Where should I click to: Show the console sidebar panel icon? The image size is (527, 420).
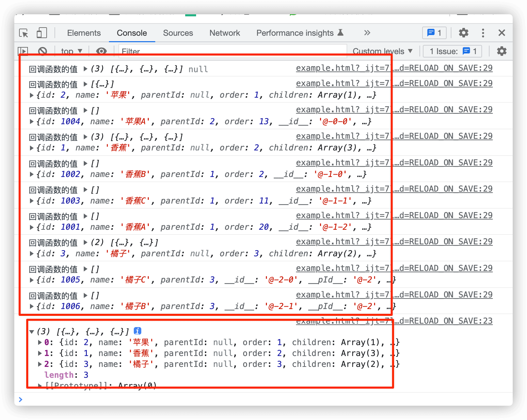click(23, 51)
